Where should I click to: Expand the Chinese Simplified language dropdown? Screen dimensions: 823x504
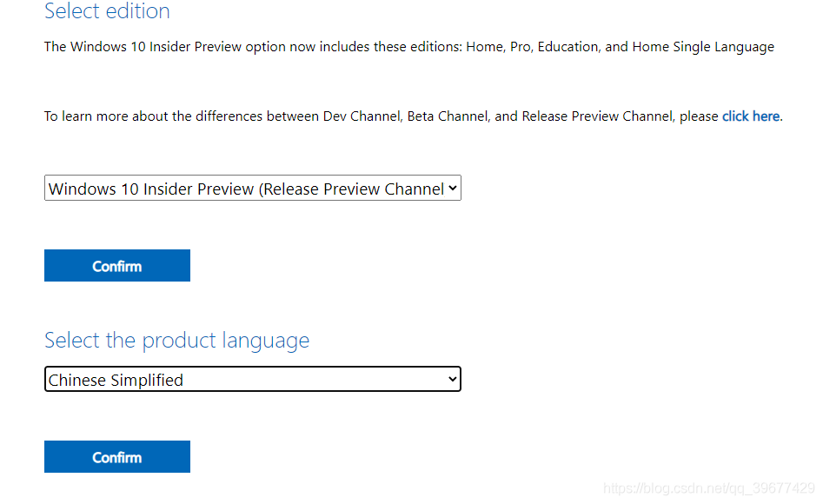252,380
